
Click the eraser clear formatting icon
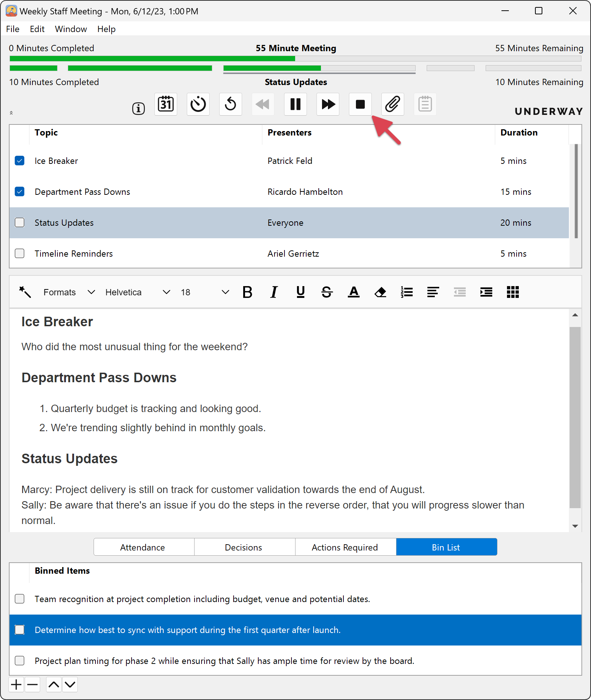(x=380, y=292)
